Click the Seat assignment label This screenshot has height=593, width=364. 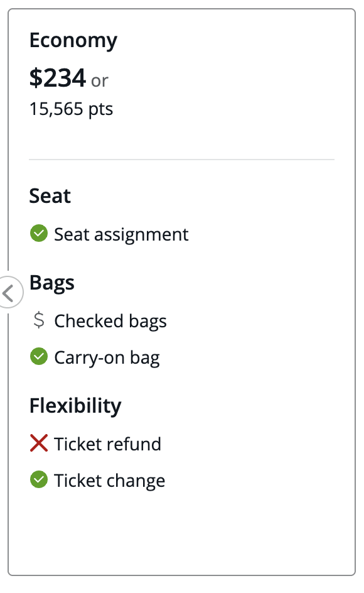[121, 234]
